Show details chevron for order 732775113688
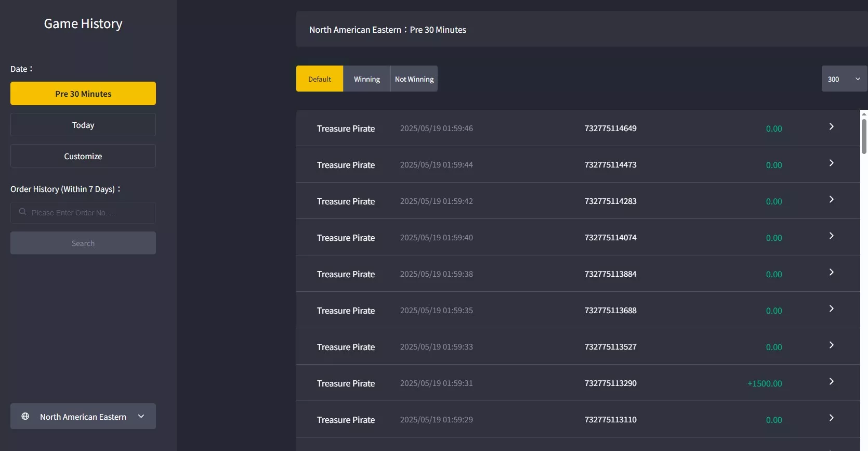 [x=831, y=308]
